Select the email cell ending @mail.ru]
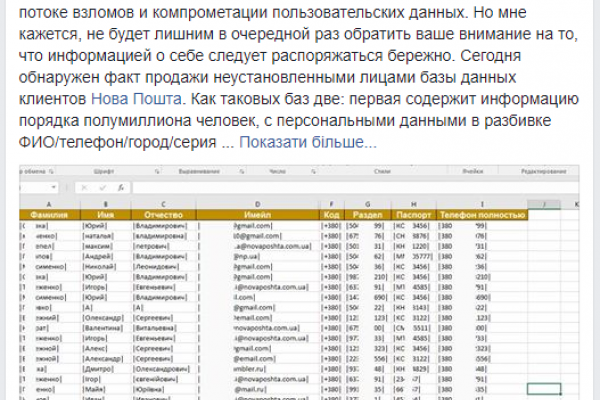Screen dimensions: 600x400 point(258,390)
